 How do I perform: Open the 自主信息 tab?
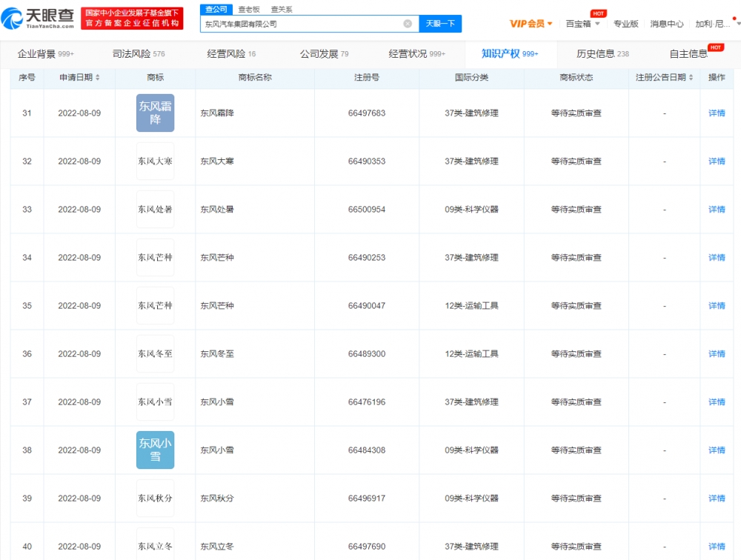coord(688,54)
